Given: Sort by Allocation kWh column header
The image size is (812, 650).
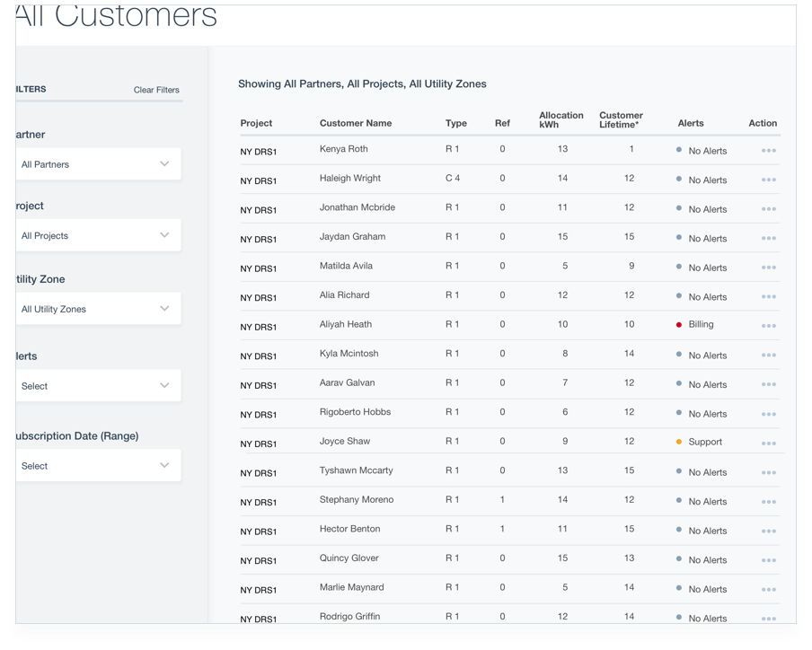Looking at the screenshot, I should pos(561,119).
